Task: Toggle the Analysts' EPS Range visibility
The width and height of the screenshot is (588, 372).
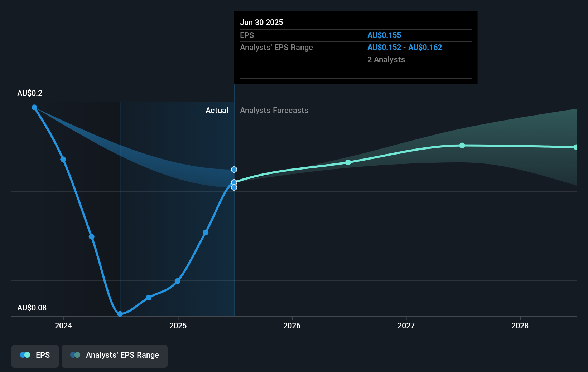Action: [114, 356]
